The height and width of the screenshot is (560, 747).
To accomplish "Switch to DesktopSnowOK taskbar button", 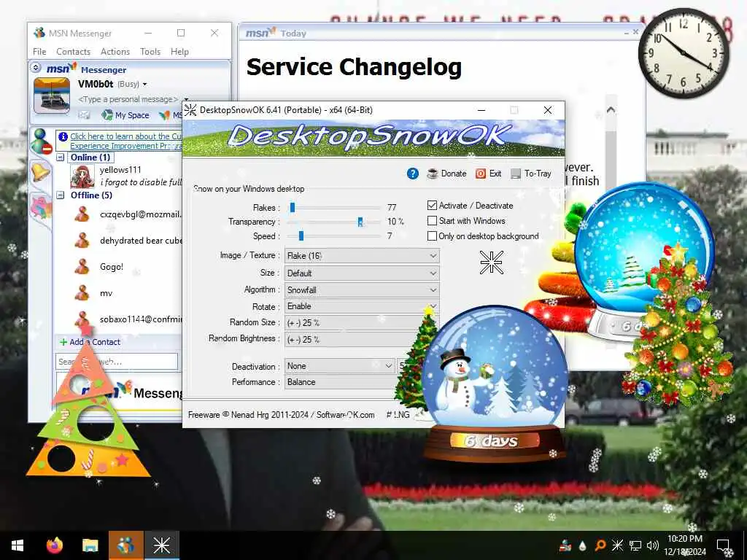I will [161, 545].
